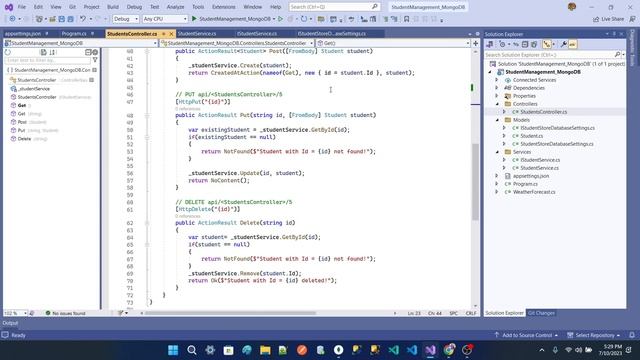
Task: Click Output panel header
Action: [x=10, y=323]
